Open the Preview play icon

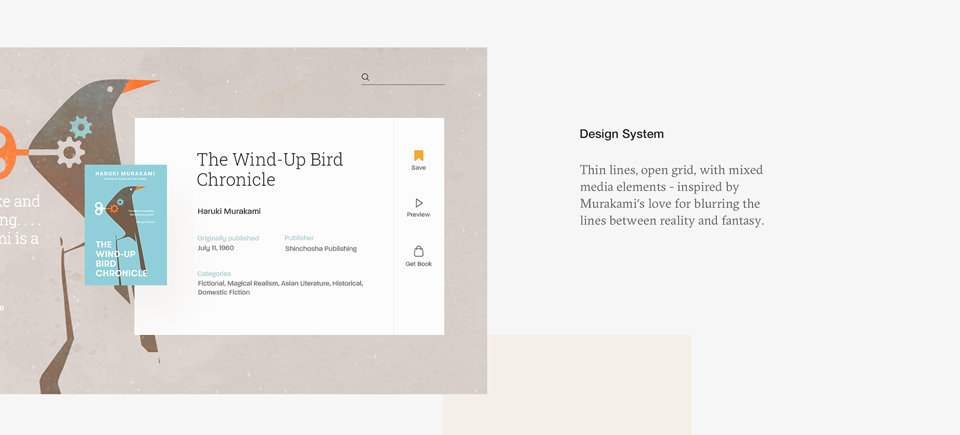click(419, 203)
